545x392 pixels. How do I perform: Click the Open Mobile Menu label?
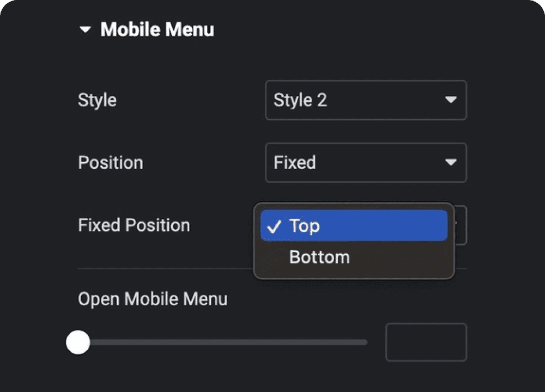pyautogui.click(x=153, y=299)
